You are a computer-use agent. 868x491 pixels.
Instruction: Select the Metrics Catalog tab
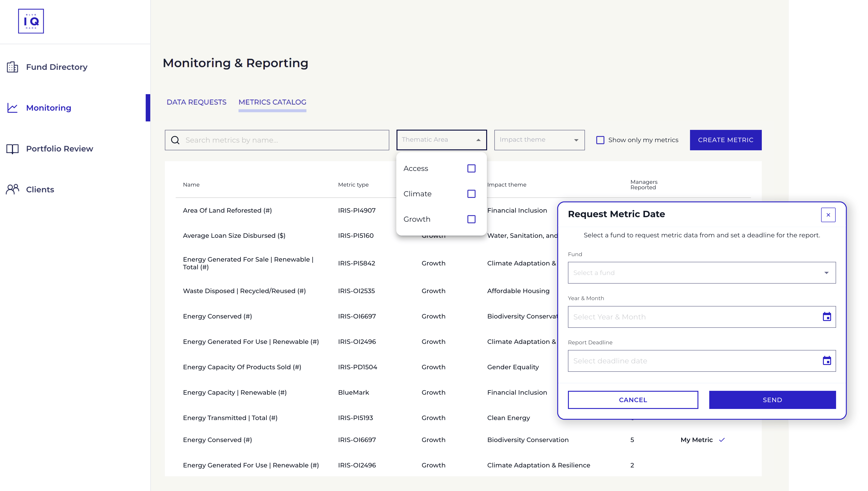tap(272, 102)
